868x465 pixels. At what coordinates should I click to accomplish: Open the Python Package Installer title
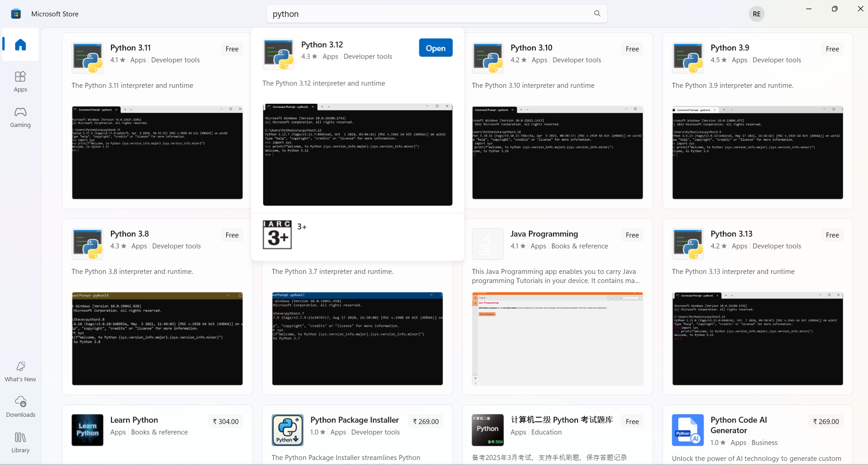[355, 420]
